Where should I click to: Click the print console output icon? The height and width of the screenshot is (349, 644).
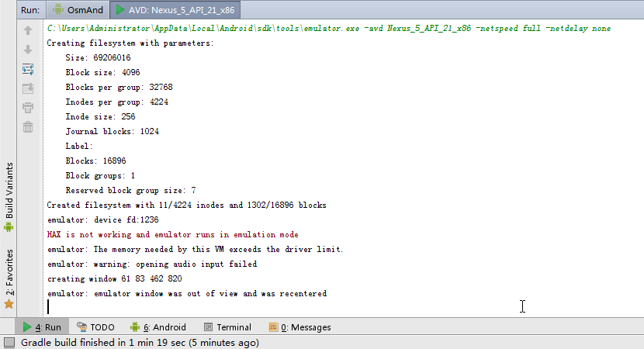pos(28,108)
